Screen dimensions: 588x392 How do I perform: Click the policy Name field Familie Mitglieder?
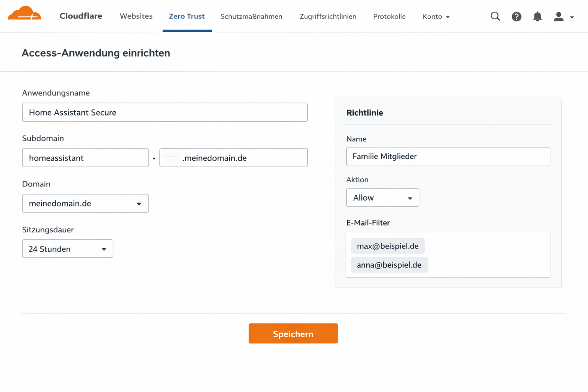click(x=448, y=157)
